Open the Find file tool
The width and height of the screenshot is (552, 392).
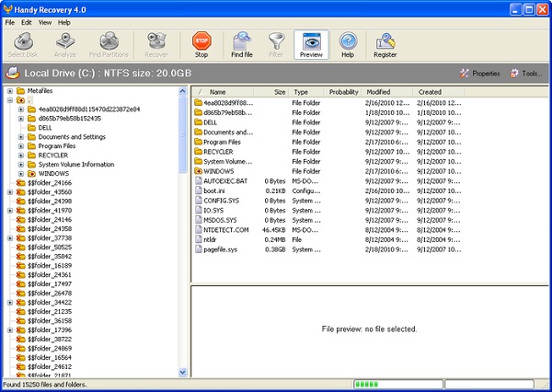point(242,45)
